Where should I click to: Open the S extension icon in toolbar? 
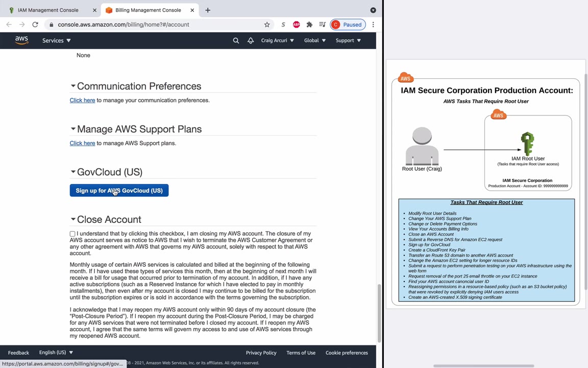click(x=283, y=25)
